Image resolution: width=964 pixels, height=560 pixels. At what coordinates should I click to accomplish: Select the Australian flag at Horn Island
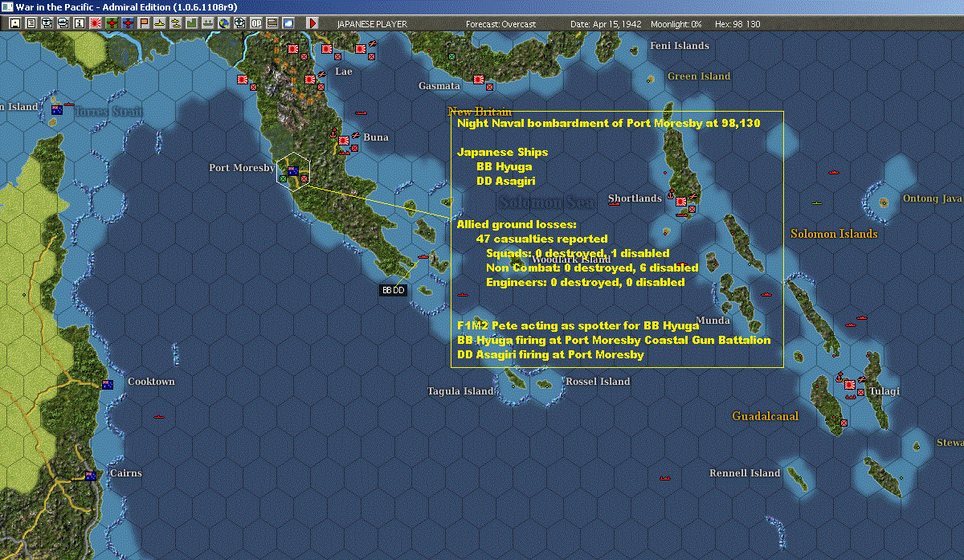[x=56, y=109]
